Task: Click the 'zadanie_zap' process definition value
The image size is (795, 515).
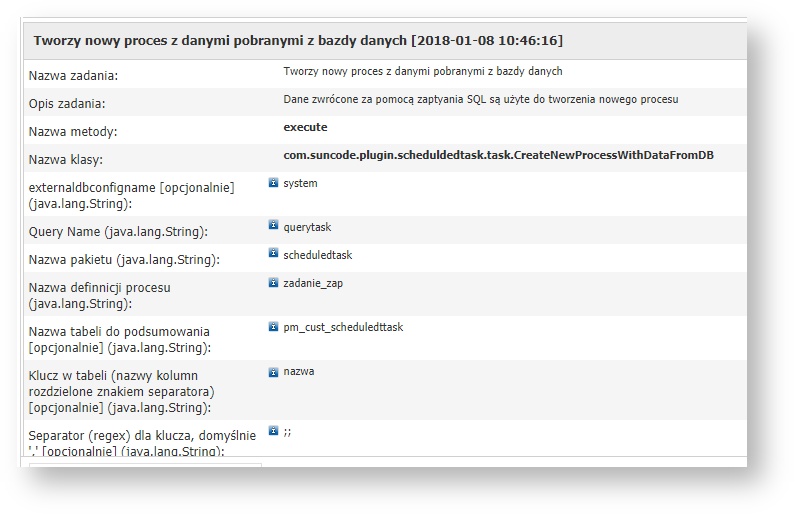Action: (x=313, y=284)
